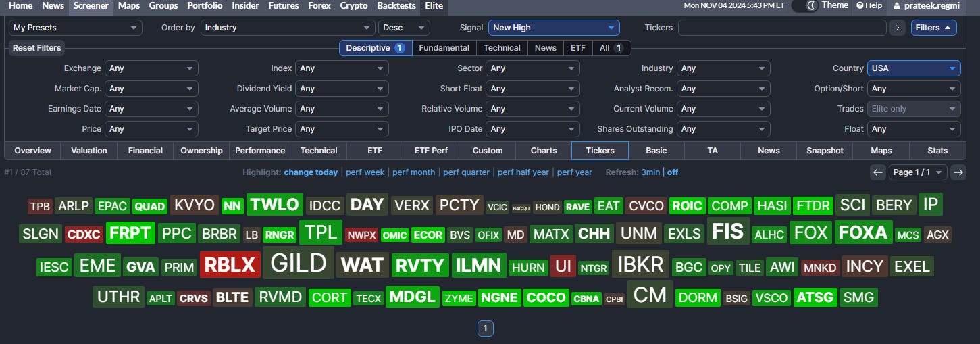980x344 pixels.
Task: Open the Elite navigation item
Action: pyautogui.click(x=434, y=5)
